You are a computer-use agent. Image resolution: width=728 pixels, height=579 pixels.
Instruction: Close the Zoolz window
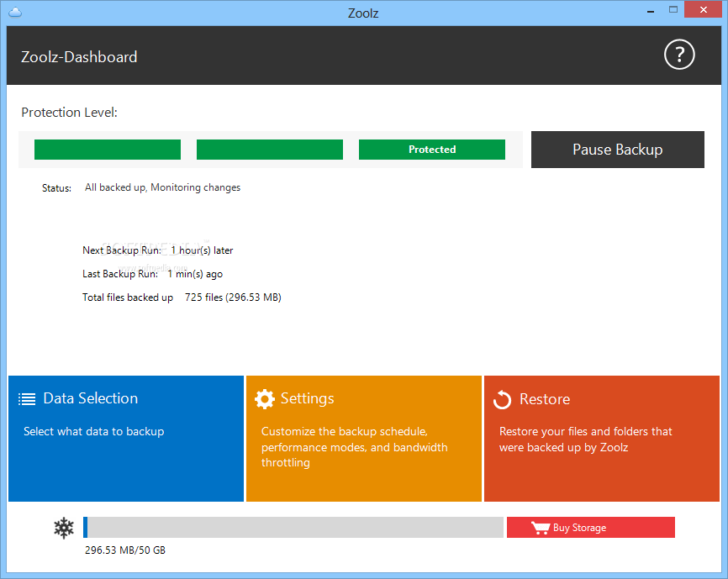(x=703, y=9)
